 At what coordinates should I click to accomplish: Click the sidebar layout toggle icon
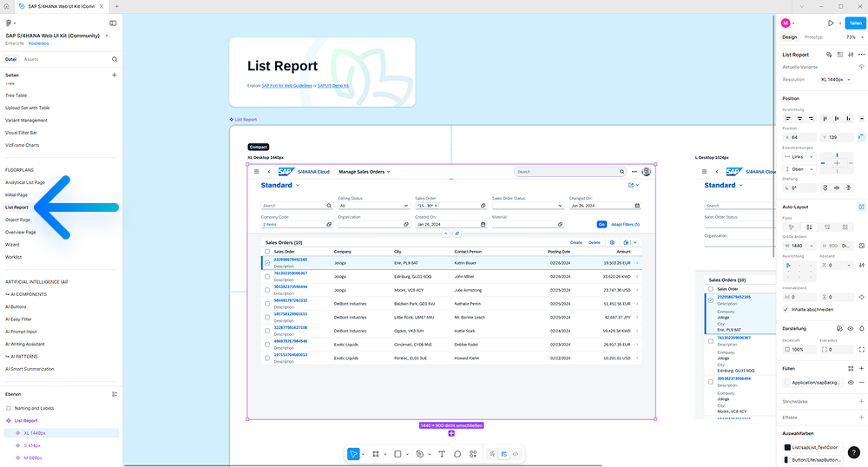(113, 23)
